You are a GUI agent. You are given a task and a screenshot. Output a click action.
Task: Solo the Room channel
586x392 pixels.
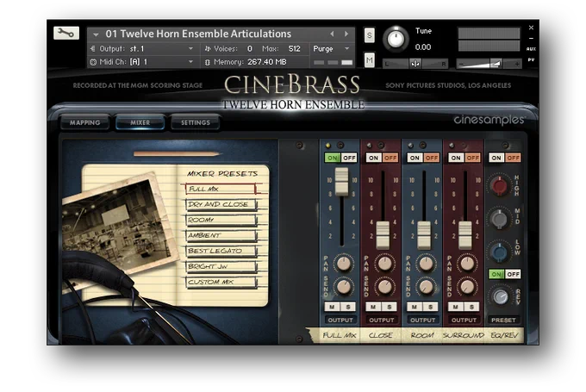430,307
